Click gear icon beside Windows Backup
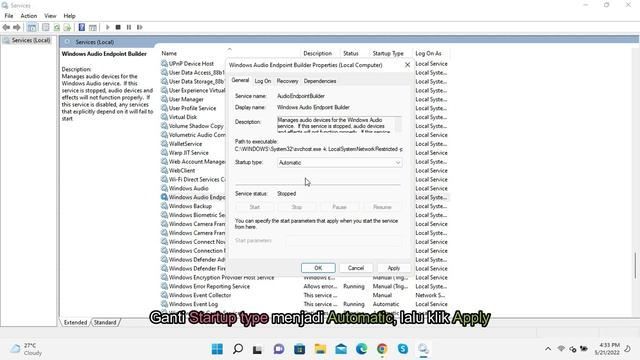Image resolution: width=640 pixels, height=360 pixels. [x=164, y=206]
